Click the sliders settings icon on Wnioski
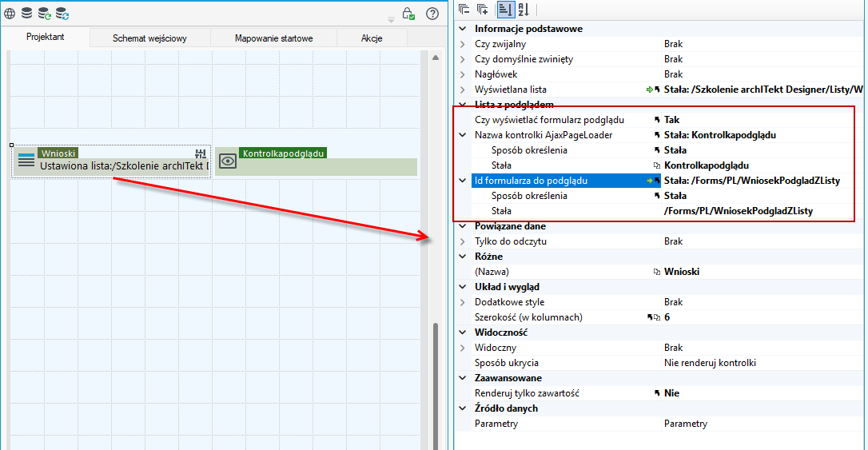868x450 pixels. (201, 153)
